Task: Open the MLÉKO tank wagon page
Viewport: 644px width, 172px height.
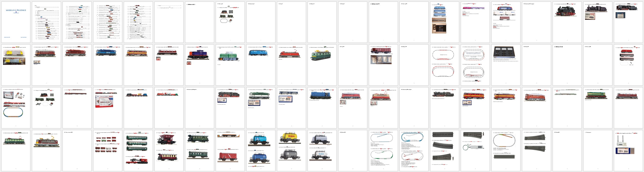Action: (322, 150)
